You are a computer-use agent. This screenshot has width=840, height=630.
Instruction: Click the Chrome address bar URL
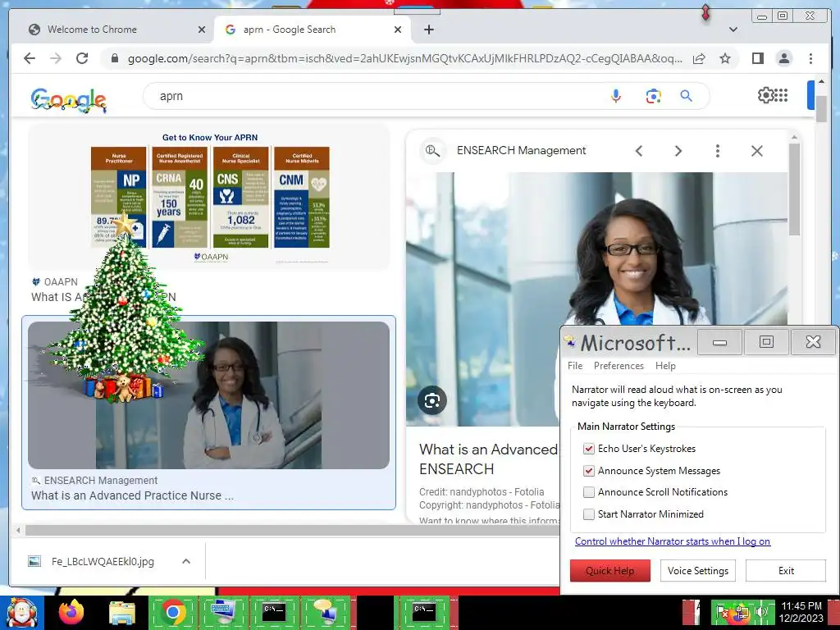pyautogui.click(x=404, y=58)
